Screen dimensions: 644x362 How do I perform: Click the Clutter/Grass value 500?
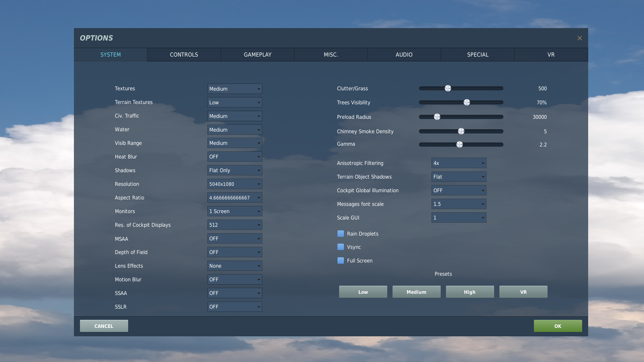543,88
